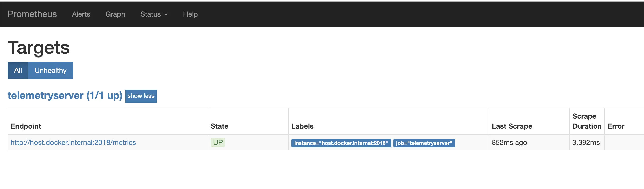The image size is (644, 189).
Task: Click the Labels column header
Action: tap(302, 126)
